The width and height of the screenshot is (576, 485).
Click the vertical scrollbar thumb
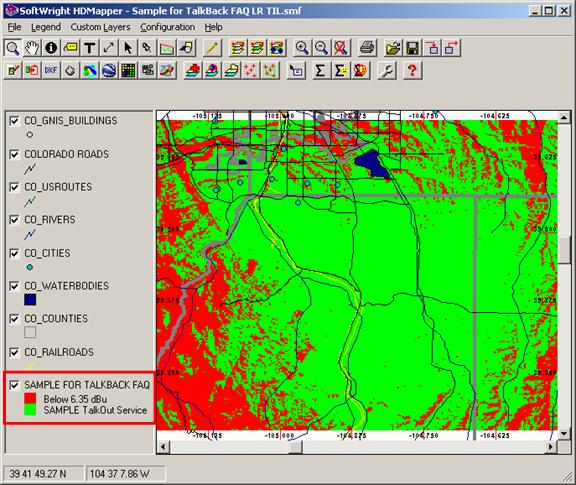564,250
